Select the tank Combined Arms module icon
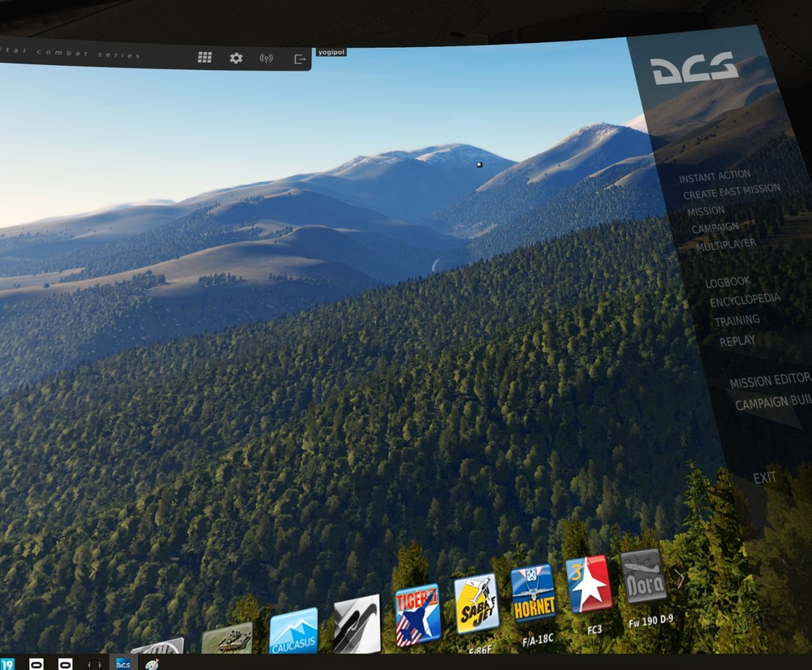Screen dimensions: 812x670 [x=227, y=638]
